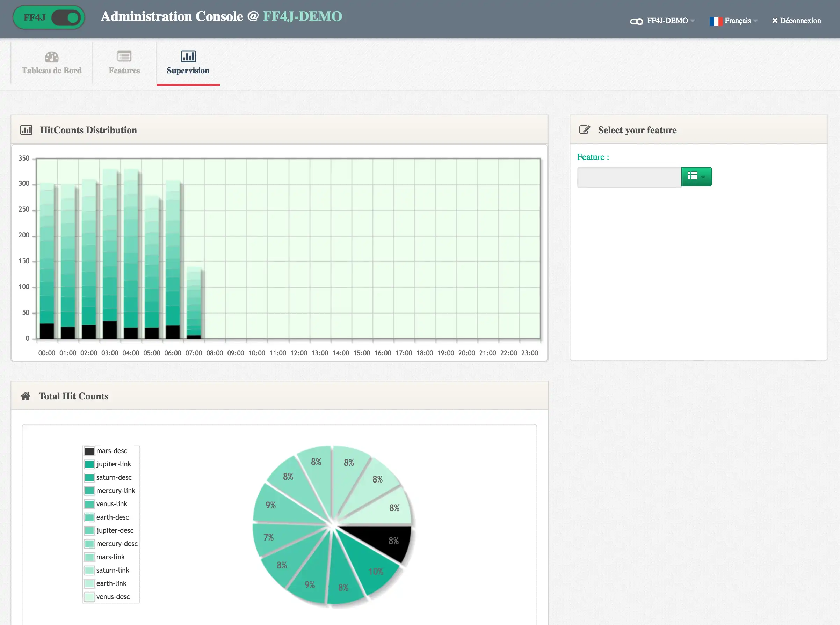Click the jupiter-link legend color swatch
840x625 pixels.
pyautogui.click(x=89, y=464)
